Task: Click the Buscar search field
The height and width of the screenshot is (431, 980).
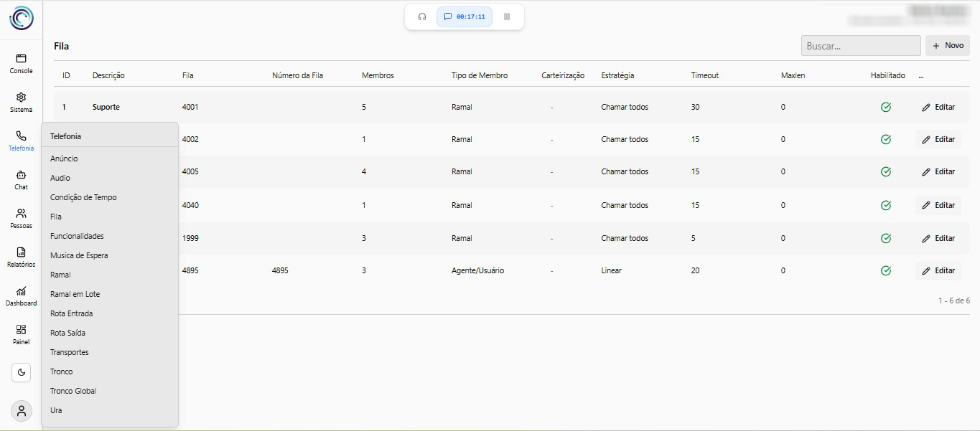Action: (x=860, y=46)
